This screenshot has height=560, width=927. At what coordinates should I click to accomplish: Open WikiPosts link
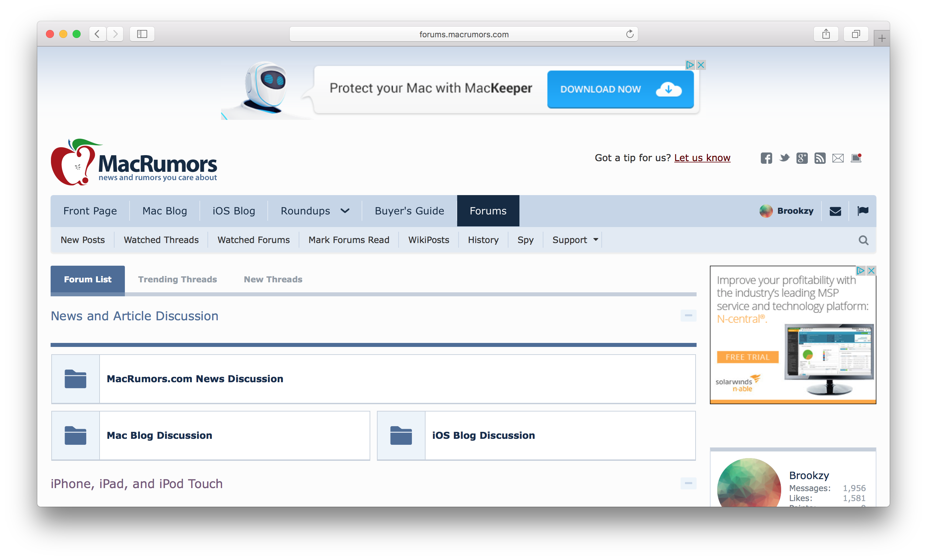point(429,240)
